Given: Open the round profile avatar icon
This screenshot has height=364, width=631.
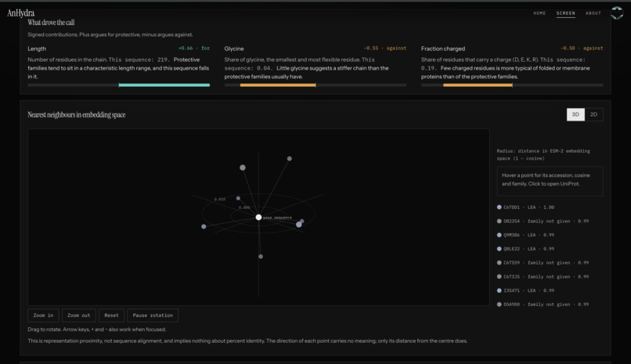Looking at the screenshot, I should tap(617, 13).
